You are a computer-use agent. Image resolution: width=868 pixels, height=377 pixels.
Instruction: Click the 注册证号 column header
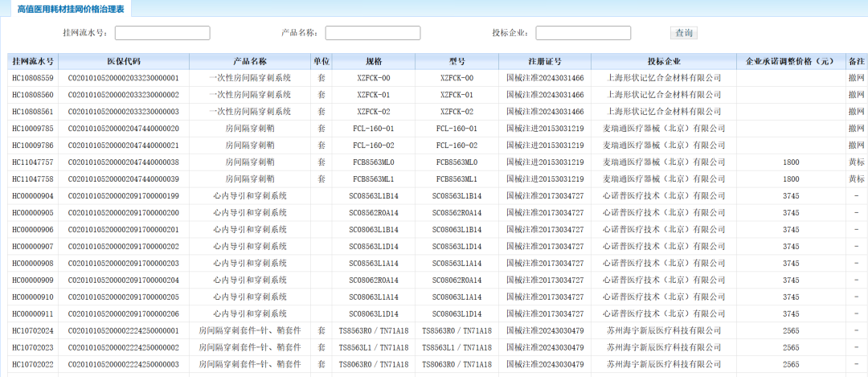(x=545, y=61)
